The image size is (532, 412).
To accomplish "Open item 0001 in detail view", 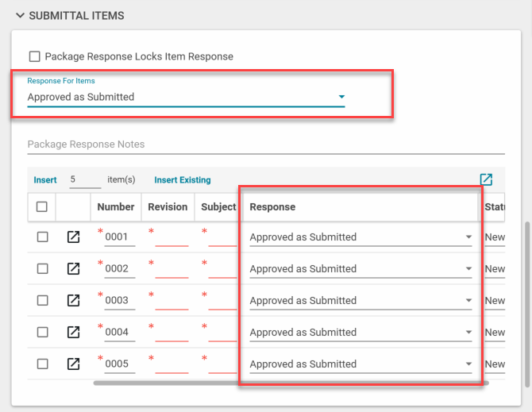I will 73,237.
